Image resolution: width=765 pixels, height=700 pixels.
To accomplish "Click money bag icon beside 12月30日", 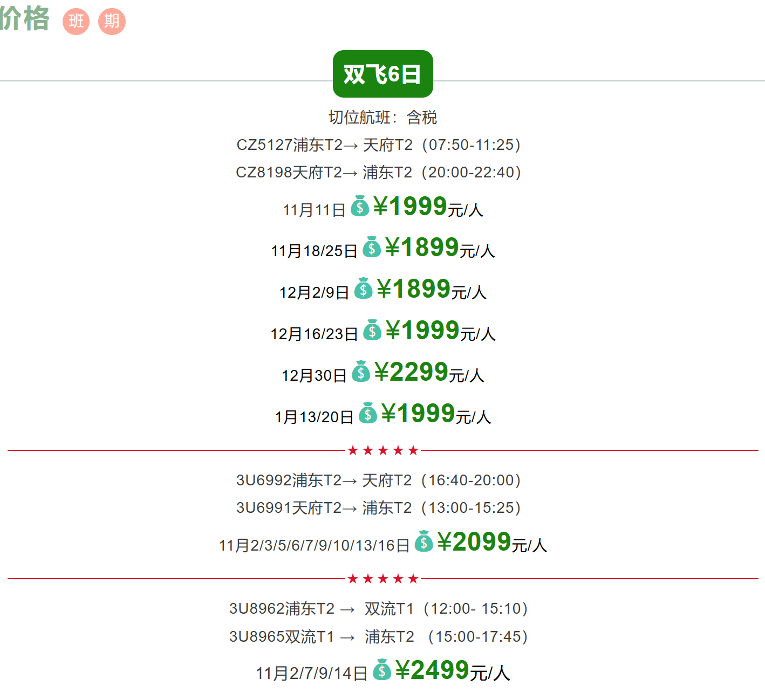I will [x=361, y=372].
